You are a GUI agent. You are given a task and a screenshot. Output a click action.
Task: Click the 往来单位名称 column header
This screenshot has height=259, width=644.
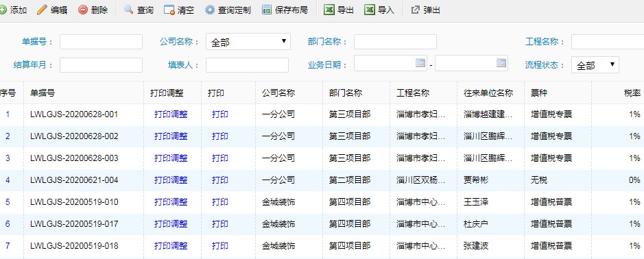pos(488,93)
